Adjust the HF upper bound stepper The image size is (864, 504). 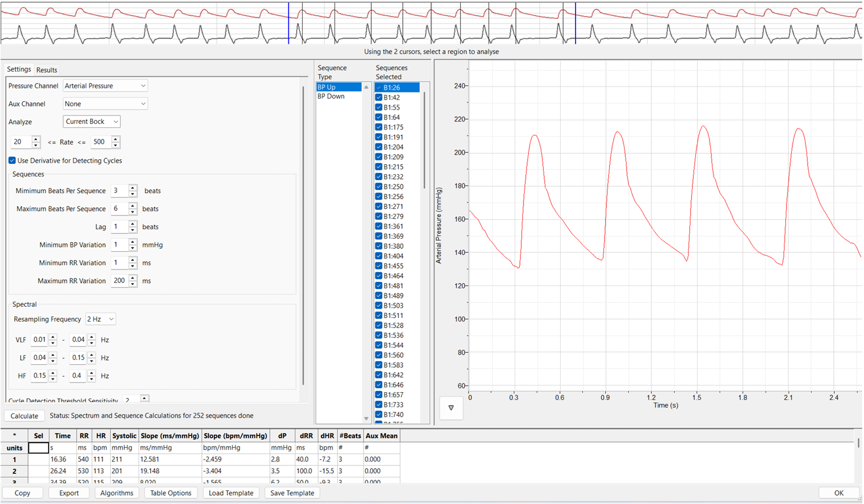(x=91, y=375)
